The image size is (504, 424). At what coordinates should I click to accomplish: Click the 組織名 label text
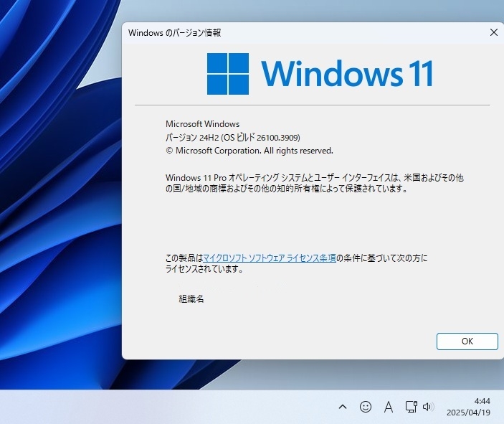191,299
